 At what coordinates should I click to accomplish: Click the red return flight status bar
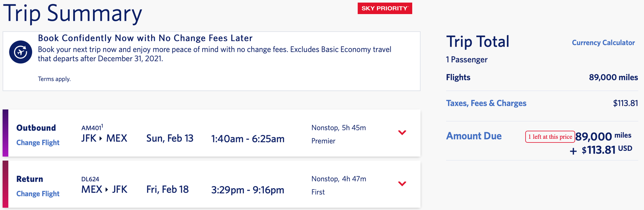click(x=6, y=184)
